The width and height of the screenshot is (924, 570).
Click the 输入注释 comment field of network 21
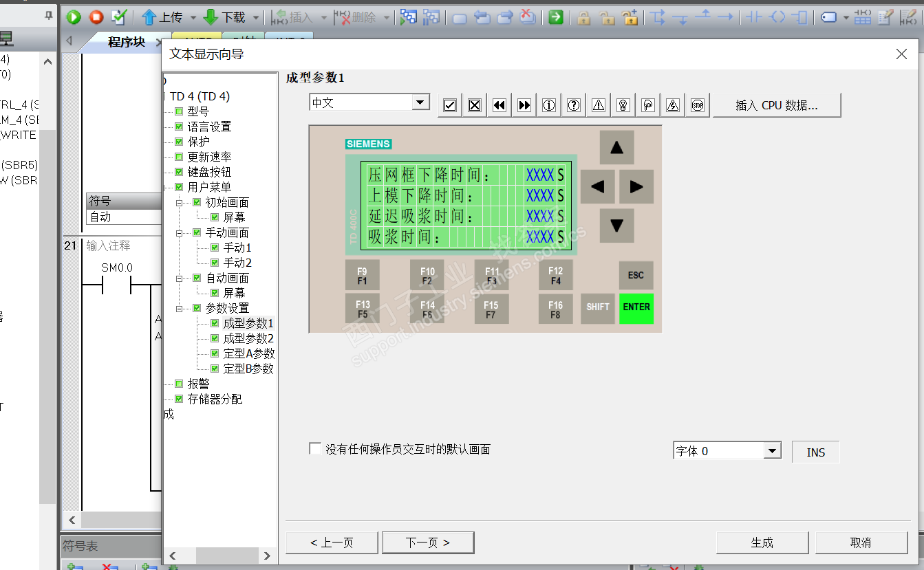(109, 245)
